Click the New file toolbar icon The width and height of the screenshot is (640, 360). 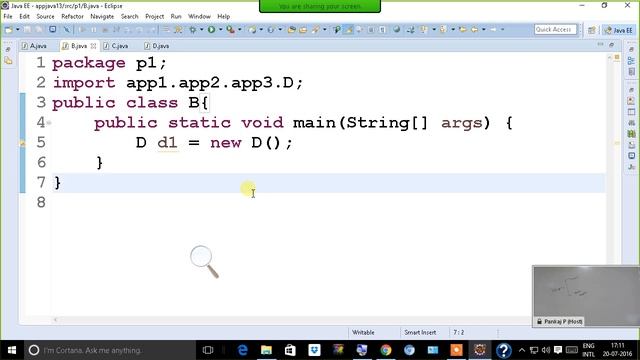(x=9, y=29)
